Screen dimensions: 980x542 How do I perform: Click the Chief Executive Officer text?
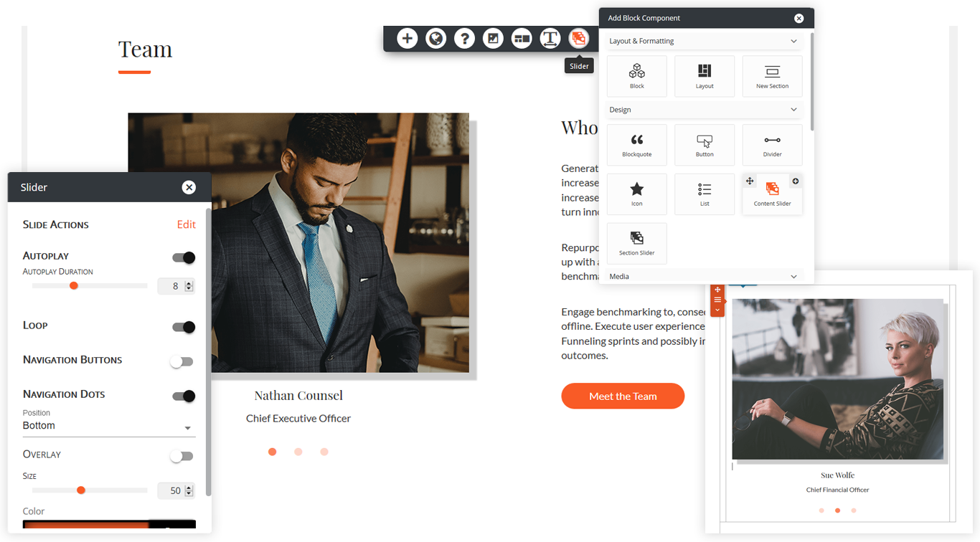click(298, 418)
